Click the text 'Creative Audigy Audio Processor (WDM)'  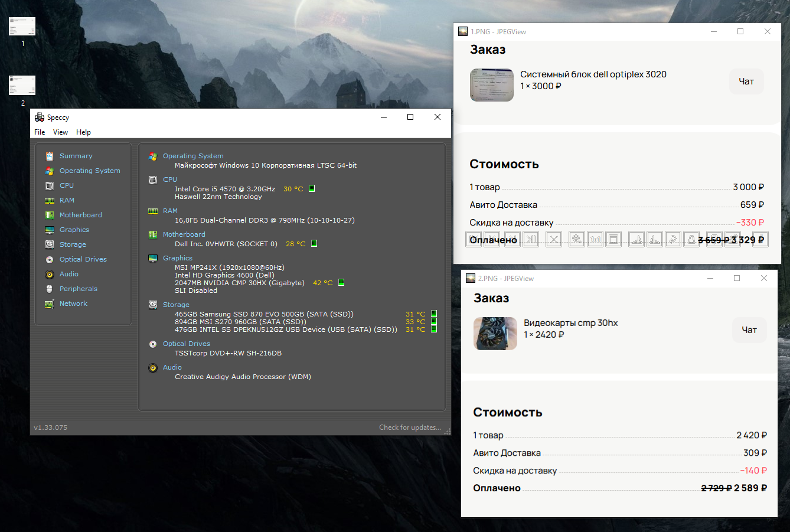(243, 377)
